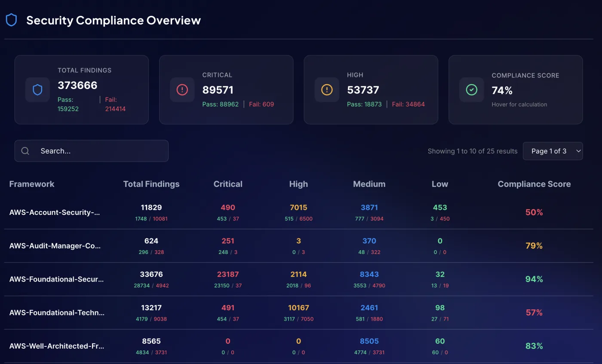
Task: Click total findings 8565 cell
Action: [x=151, y=342]
